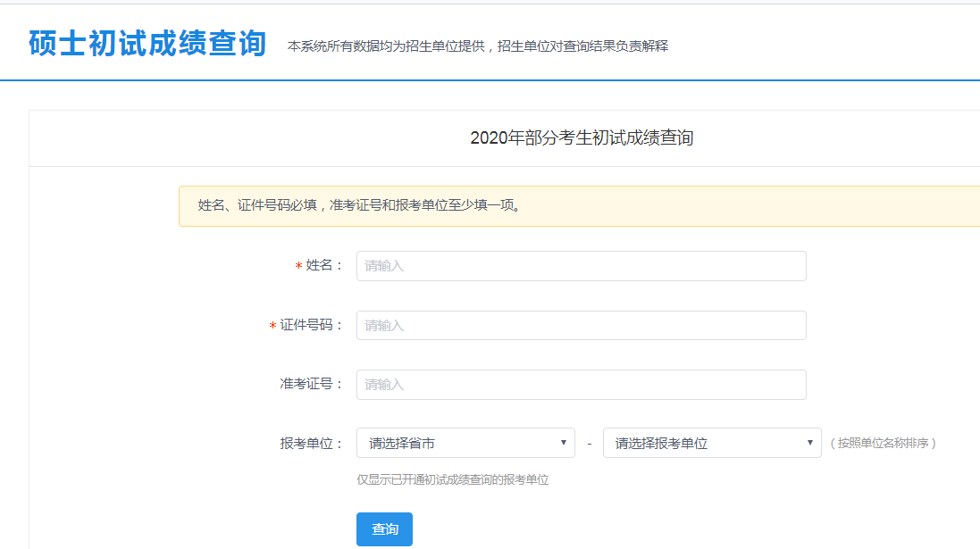This screenshot has width=980, height=549.
Task: Click the 硕士初试成绩查询 page title
Action: point(147,44)
